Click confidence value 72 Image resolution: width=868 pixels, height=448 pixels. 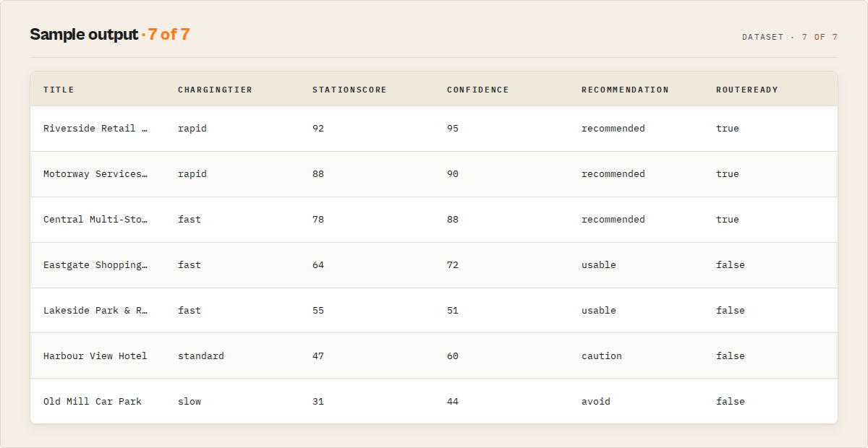453,265
